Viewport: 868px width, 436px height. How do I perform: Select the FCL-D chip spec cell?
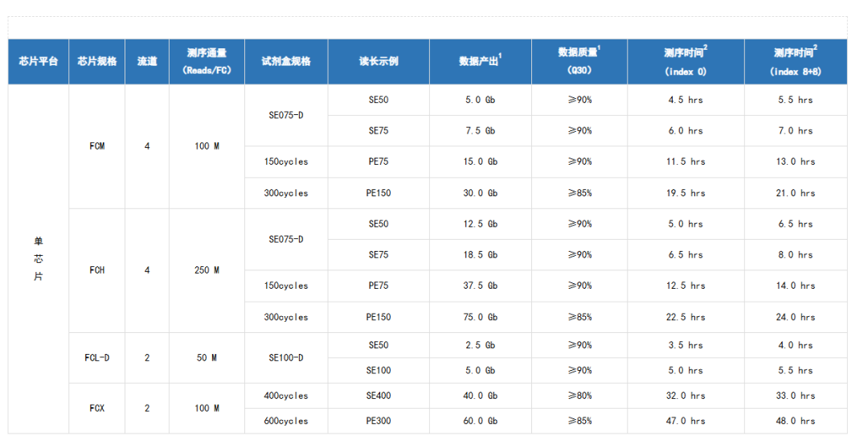97,357
